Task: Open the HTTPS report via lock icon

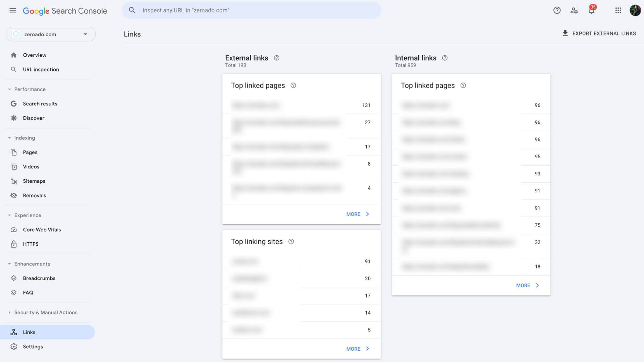Action: click(x=14, y=244)
